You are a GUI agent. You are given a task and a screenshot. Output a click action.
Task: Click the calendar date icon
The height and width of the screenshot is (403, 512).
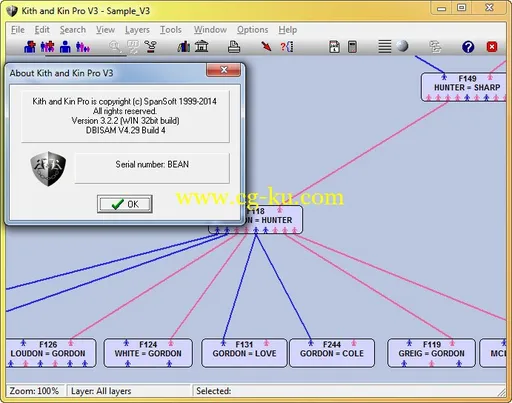pos(334,47)
